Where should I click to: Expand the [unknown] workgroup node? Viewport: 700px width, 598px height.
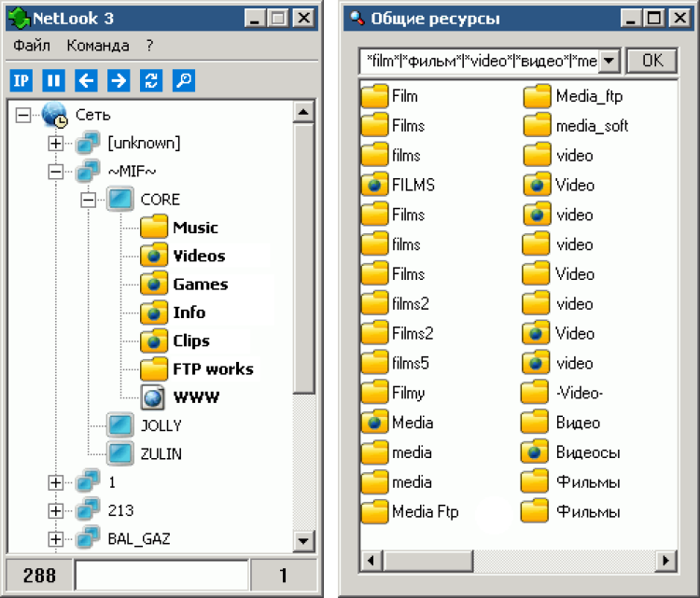55,144
